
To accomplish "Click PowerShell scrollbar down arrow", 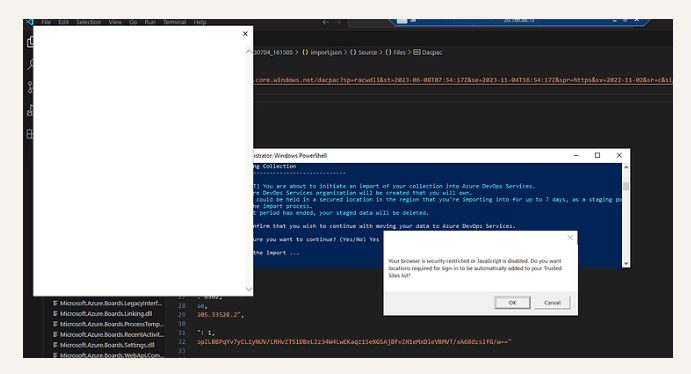I will 626,263.
